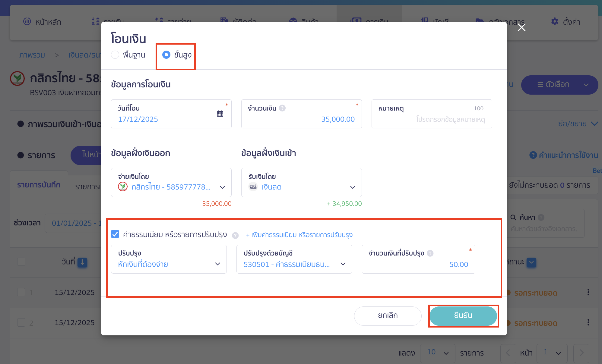The height and width of the screenshot is (364, 602).
Task: Open ปรับปรุง หักเงินที่ต้องจ่าย dropdown
Action: [x=217, y=264]
